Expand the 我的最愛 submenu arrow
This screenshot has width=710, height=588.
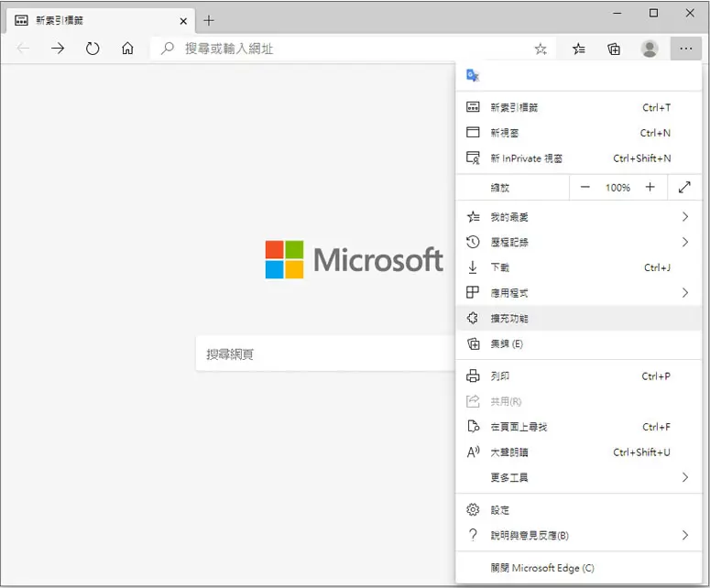(685, 217)
